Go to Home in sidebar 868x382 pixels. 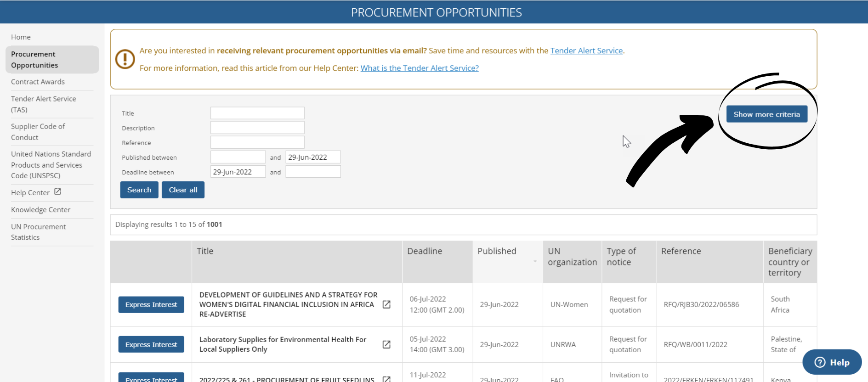click(21, 37)
